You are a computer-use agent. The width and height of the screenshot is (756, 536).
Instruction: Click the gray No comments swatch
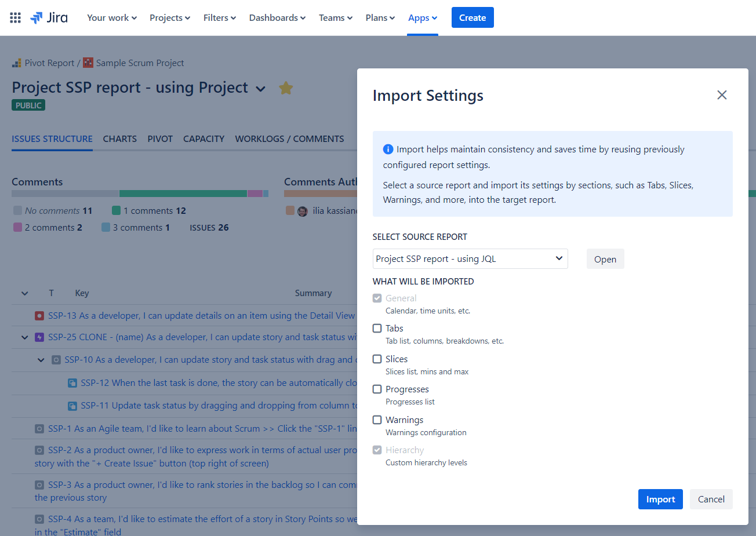17,211
